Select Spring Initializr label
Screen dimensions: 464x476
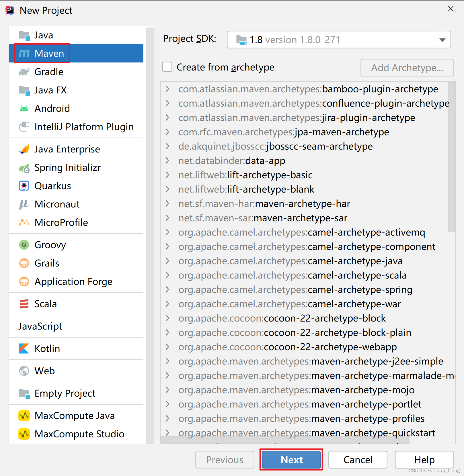coord(68,168)
